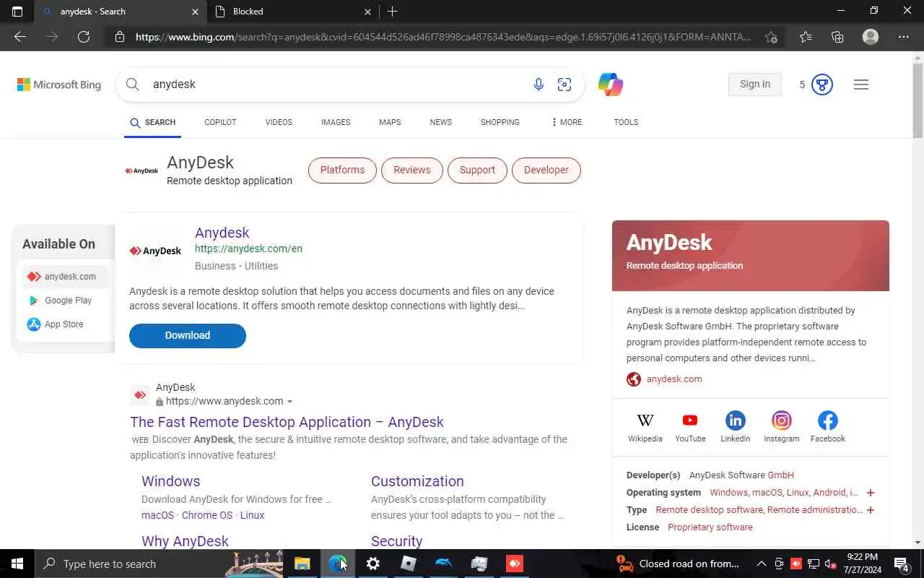The height and width of the screenshot is (578, 924).
Task: Select the Support pill button
Action: click(477, 170)
